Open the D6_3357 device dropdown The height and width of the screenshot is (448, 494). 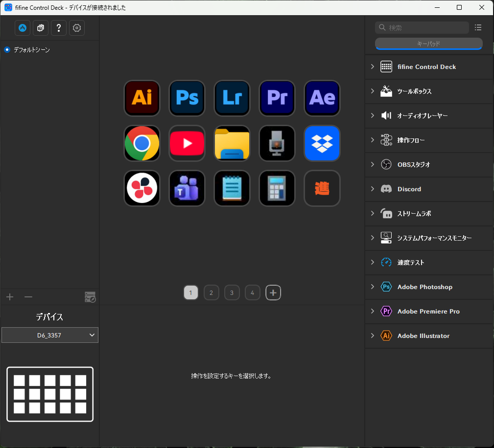pyautogui.click(x=50, y=335)
